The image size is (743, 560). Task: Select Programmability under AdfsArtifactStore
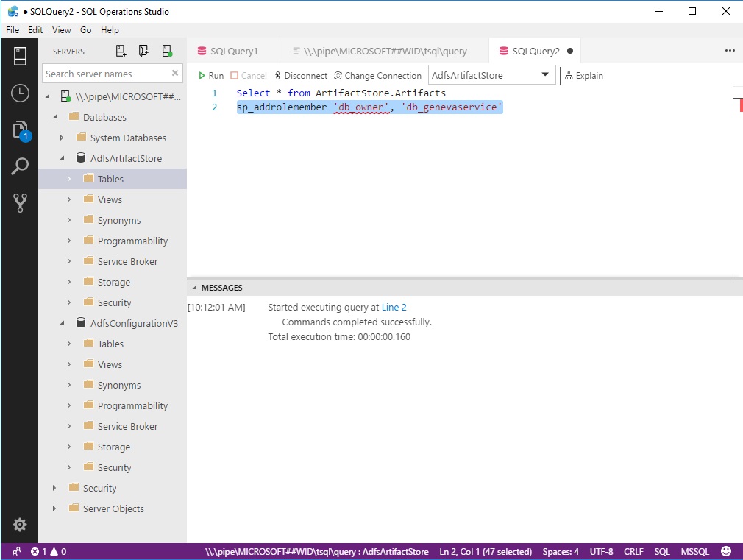point(113,241)
